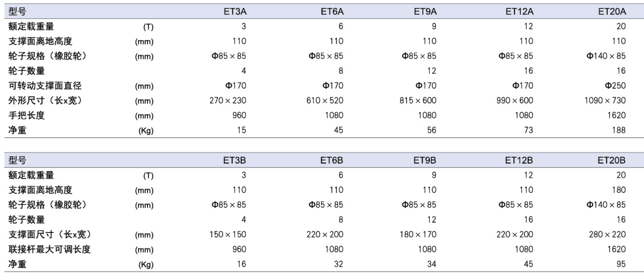
Task: Click the 可转动支撑面直径 row label
Action: 45,86
